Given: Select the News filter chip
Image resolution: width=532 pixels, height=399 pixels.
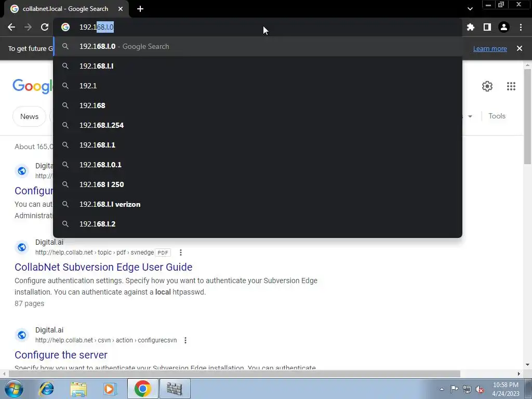Looking at the screenshot, I should [29, 116].
